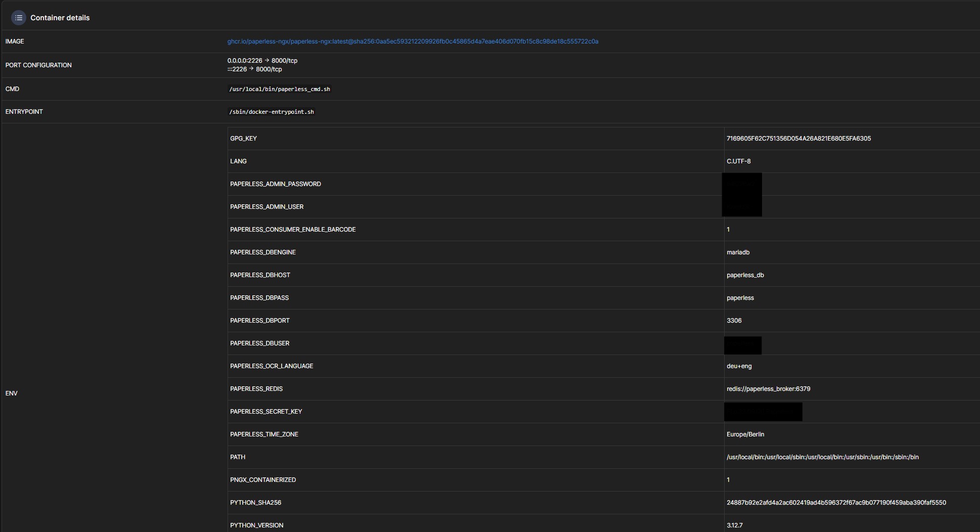The image size is (980, 532).
Task: Select the 3306 database port value
Action: click(x=734, y=321)
